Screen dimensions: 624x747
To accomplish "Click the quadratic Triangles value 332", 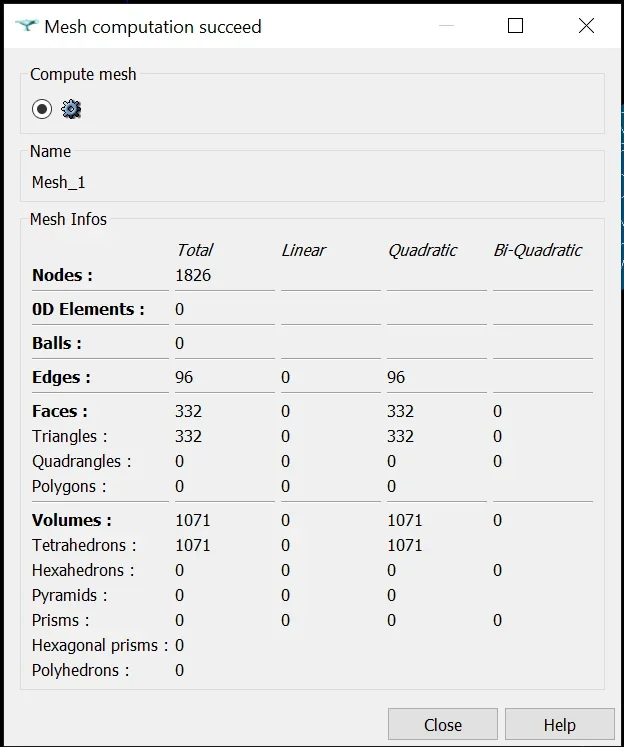I will pos(400,436).
